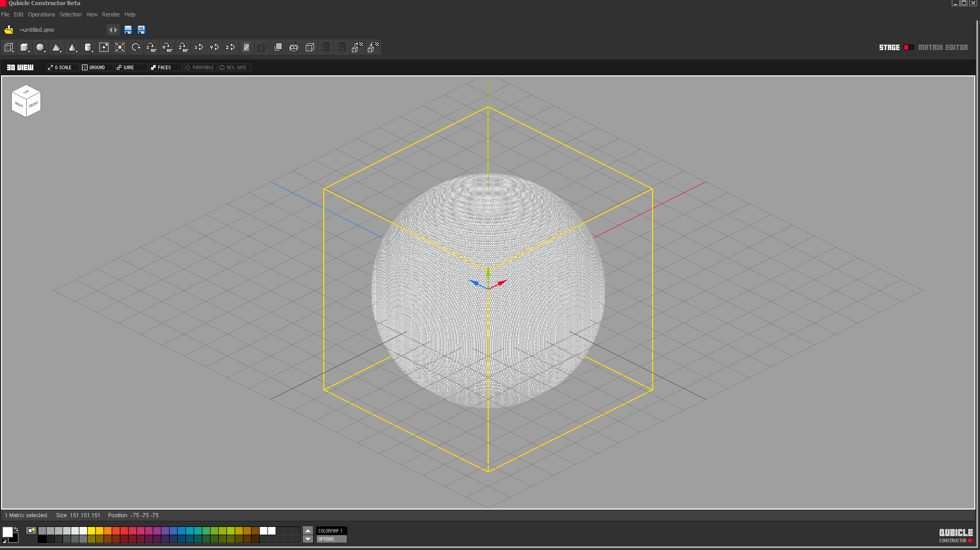The image size is (980, 550).
Task: Toggle WIRE display mode
Action: pos(131,68)
